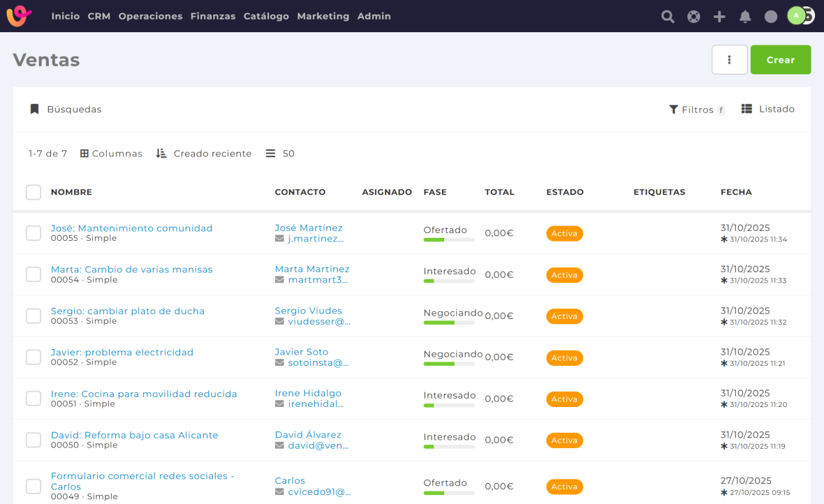This screenshot has height=504, width=824.
Task: Open the CRM menu
Action: click(99, 16)
